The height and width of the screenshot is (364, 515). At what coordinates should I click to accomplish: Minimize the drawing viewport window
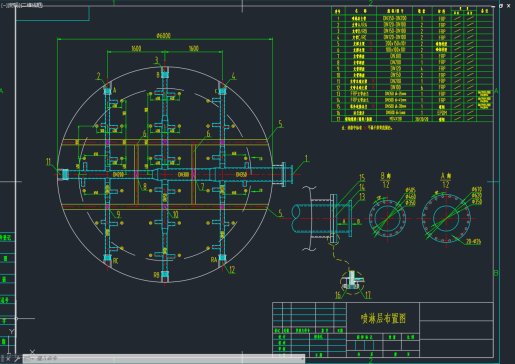click(x=493, y=6)
